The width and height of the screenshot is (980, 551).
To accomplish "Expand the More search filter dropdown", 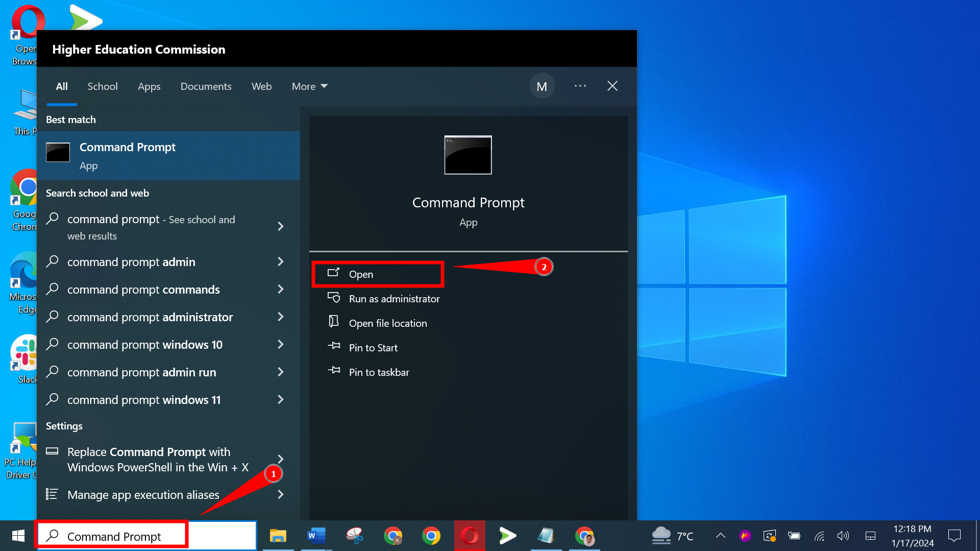I will [309, 86].
